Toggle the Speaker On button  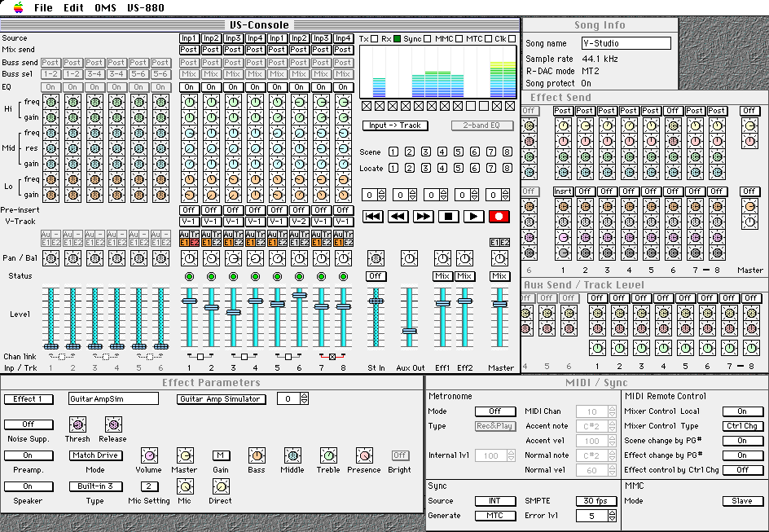pyautogui.click(x=29, y=486)
